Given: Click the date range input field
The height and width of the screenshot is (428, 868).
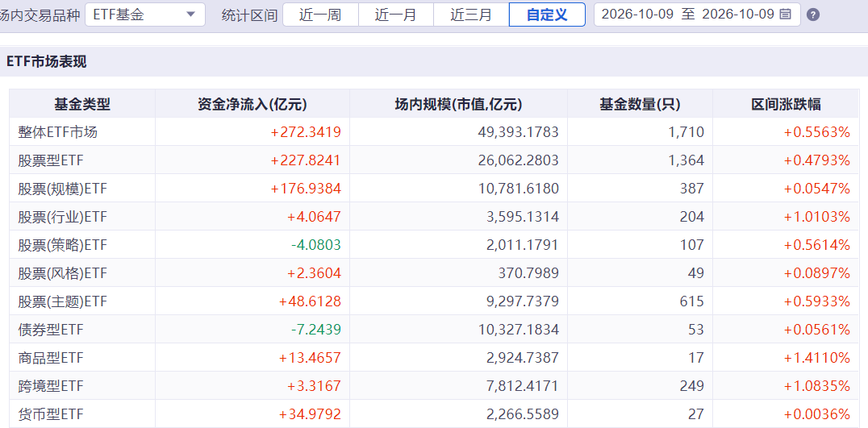Looking at the screenshot, I should (x=697, y=15).
